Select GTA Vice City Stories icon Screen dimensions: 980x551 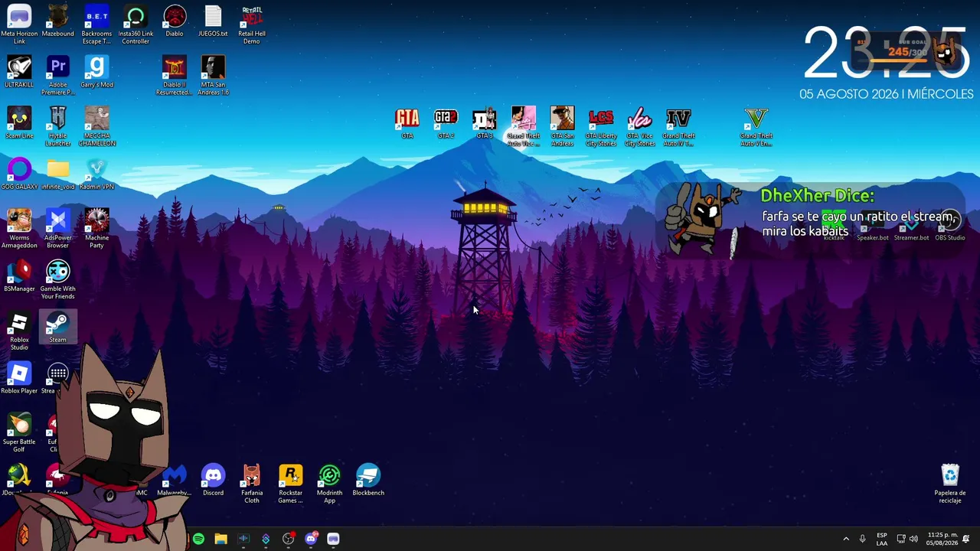640,127
